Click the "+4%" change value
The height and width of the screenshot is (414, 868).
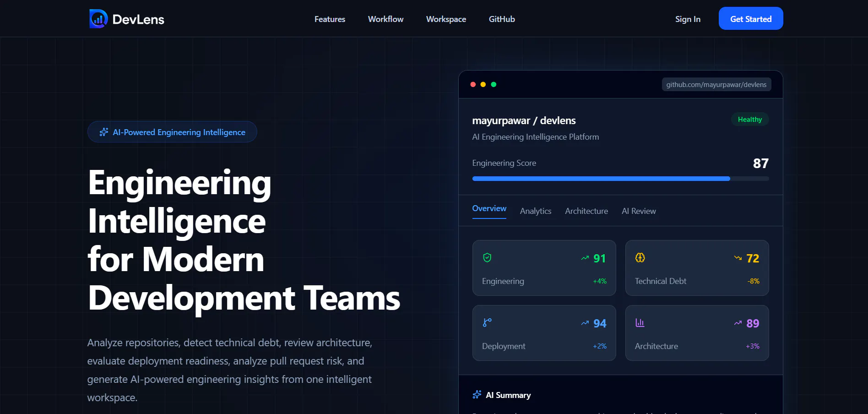[x=600, y=281]
